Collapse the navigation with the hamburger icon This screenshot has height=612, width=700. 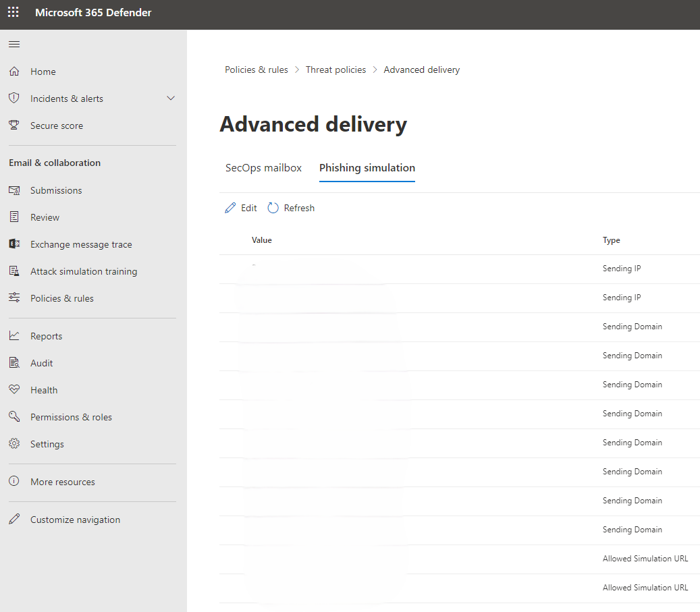pyautogui.click(x=14, y=44)
